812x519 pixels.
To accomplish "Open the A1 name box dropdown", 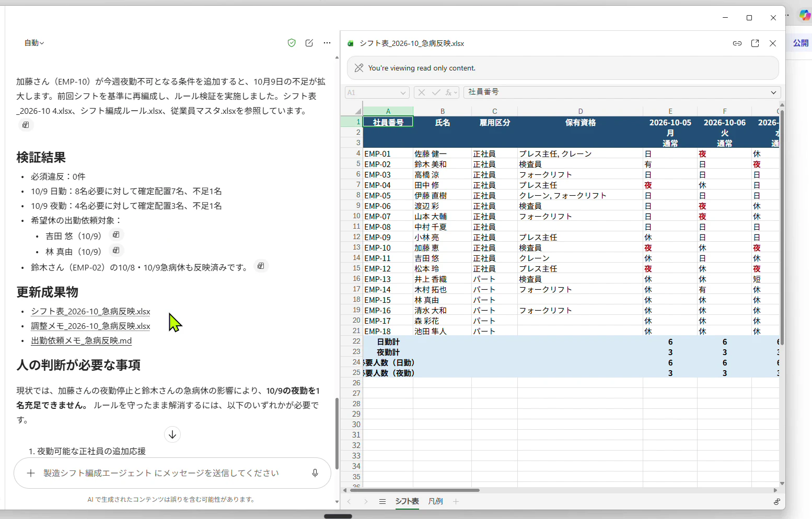I will click(x=403, y=92).
